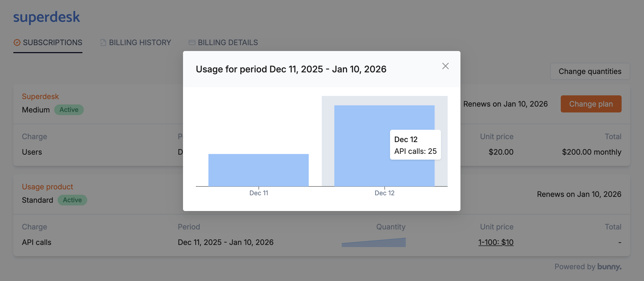This screenshot has height=281, width=644.
Task: Click the Active badge next to Standard
Action: (72, 200)
